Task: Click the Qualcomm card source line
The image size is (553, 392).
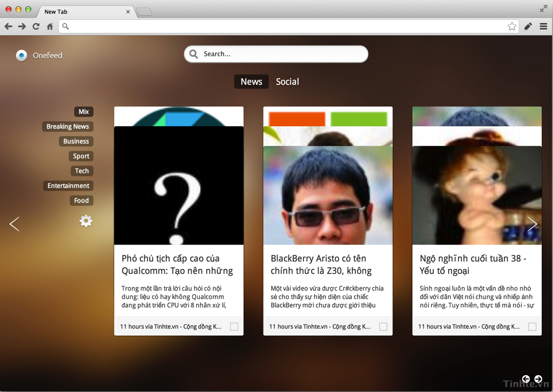Action: coord(171,327)
